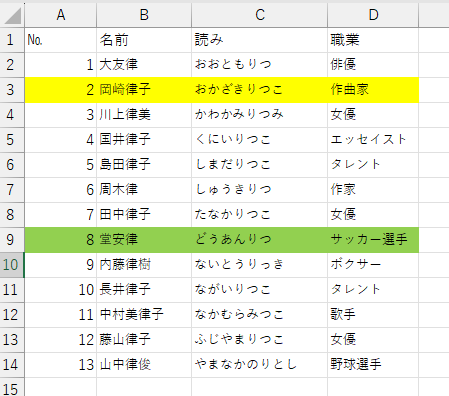Image resolution: width=449 pixels, height=396 pixels.
Task: Select the green サッカー選手 cell
Action: (373, 240)
